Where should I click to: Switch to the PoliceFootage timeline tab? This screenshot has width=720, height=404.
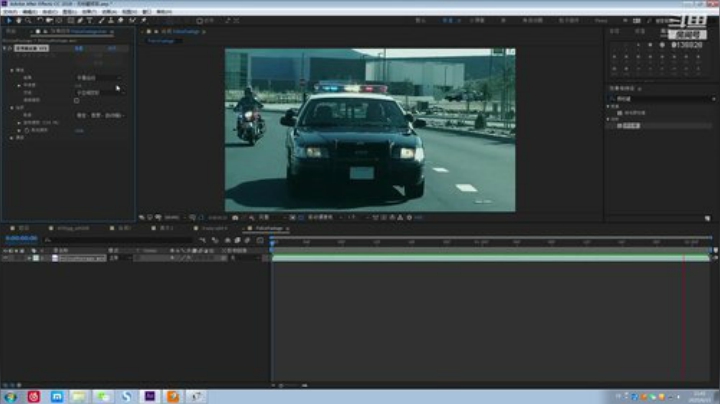269,228
